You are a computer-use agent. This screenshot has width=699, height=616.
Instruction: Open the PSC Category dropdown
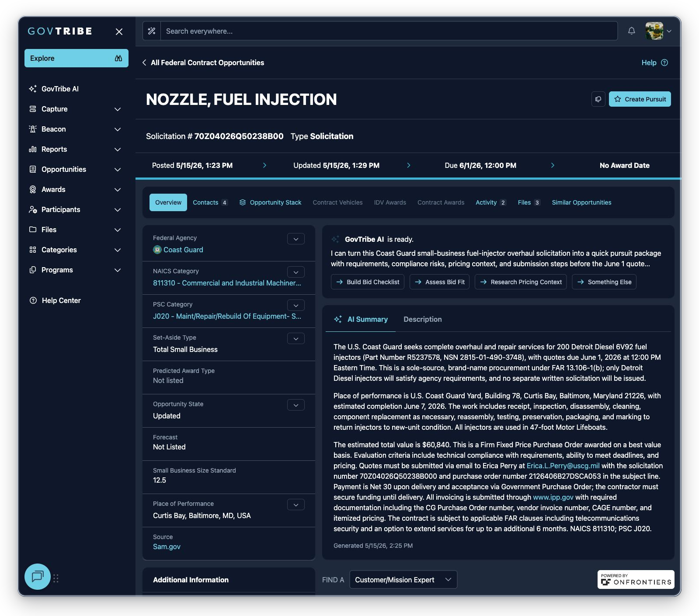pos(296,305)
